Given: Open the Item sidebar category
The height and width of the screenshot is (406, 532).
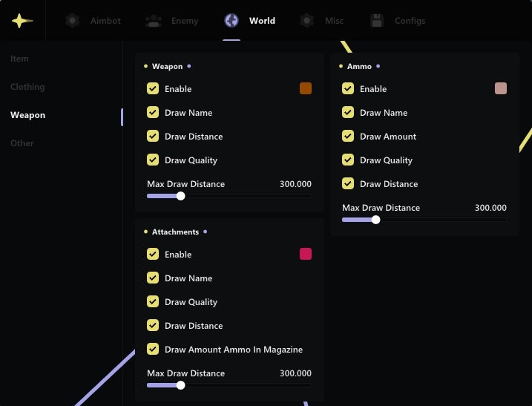Looking at the screenshot, I should coord(19,59).
